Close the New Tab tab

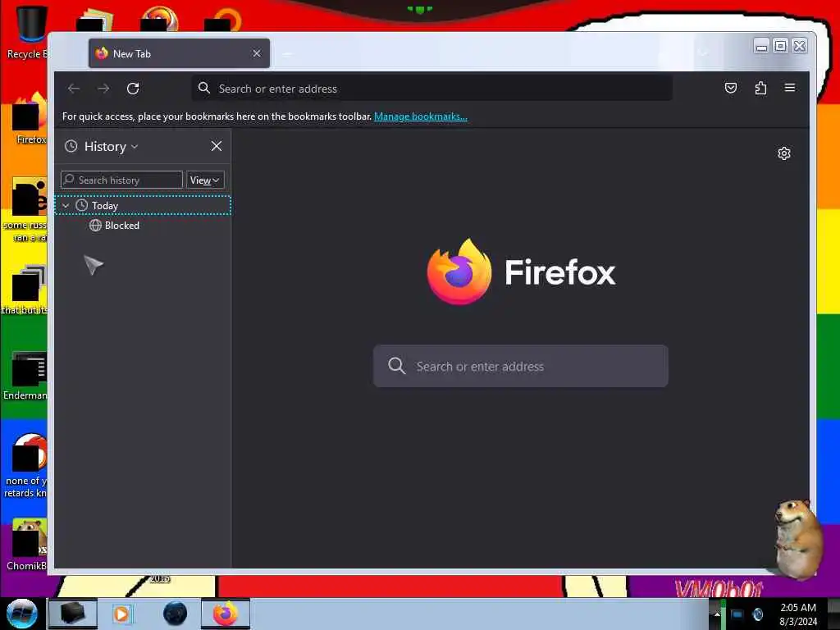pos(257,53)
